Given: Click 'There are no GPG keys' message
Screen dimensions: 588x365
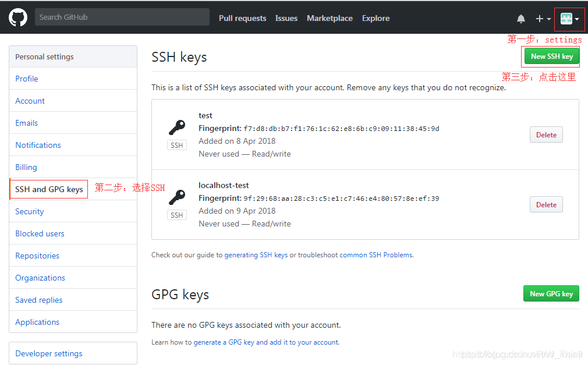Looking at the screenshot, I should click(246, 325).
